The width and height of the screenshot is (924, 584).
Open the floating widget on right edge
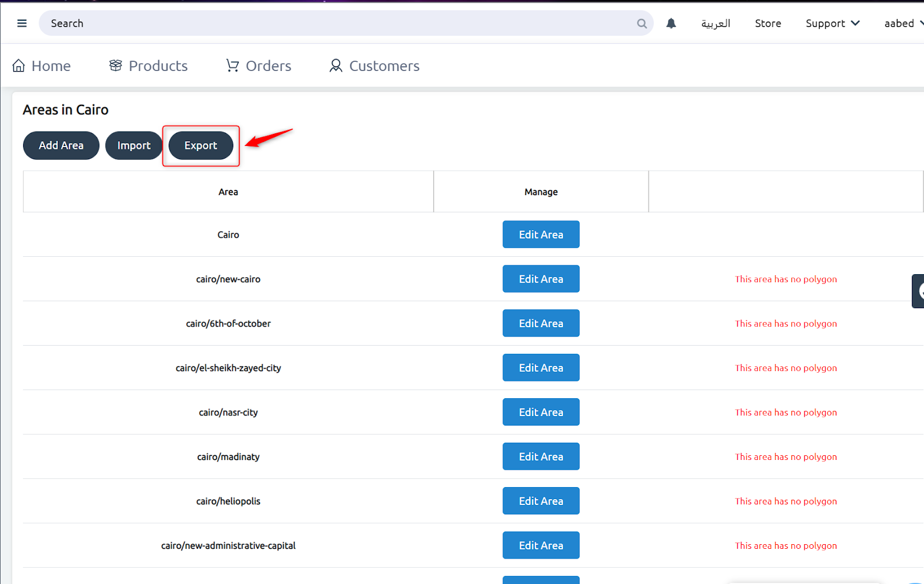918,291
